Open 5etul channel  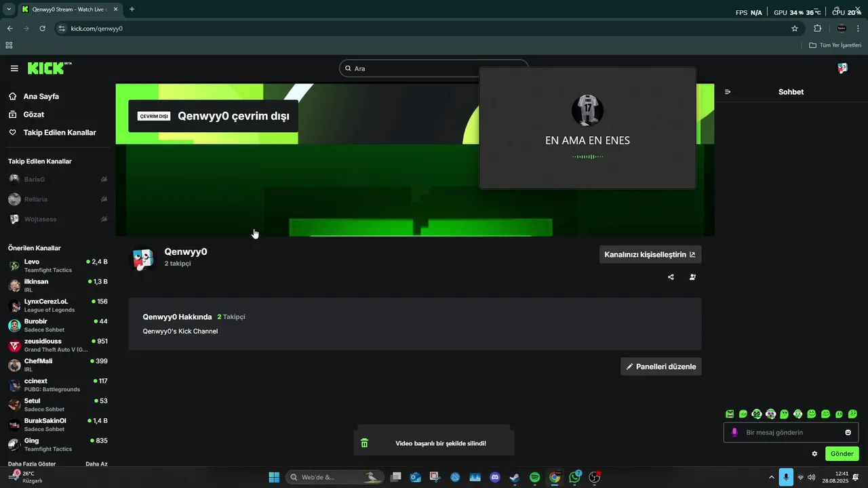[58, 405]
